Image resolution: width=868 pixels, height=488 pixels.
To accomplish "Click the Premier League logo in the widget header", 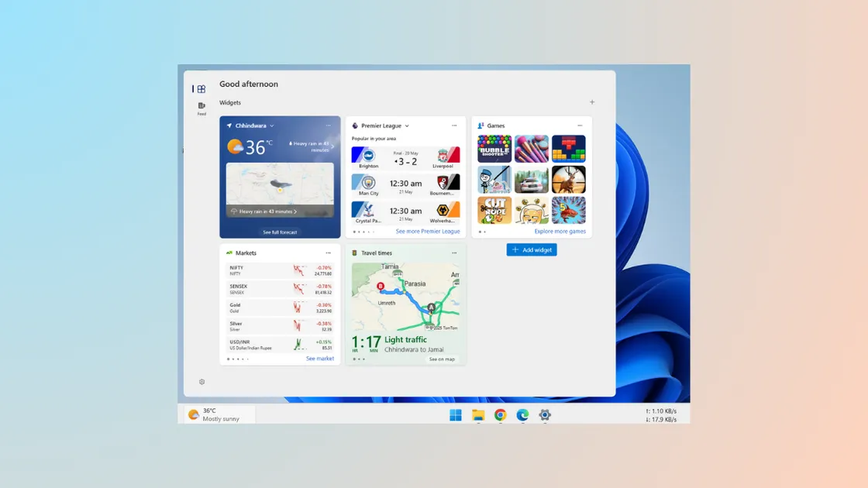I will pyautogui.click(x=356, y=125).
